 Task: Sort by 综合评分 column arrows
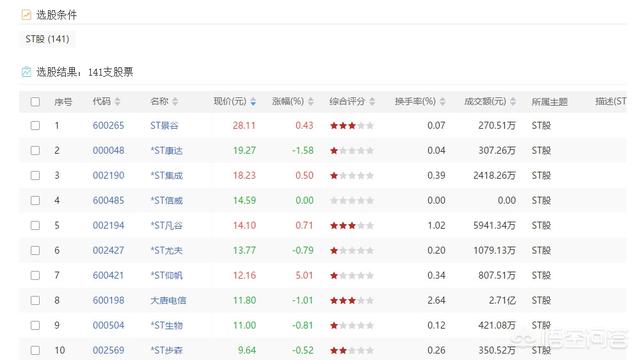point(372,101)
